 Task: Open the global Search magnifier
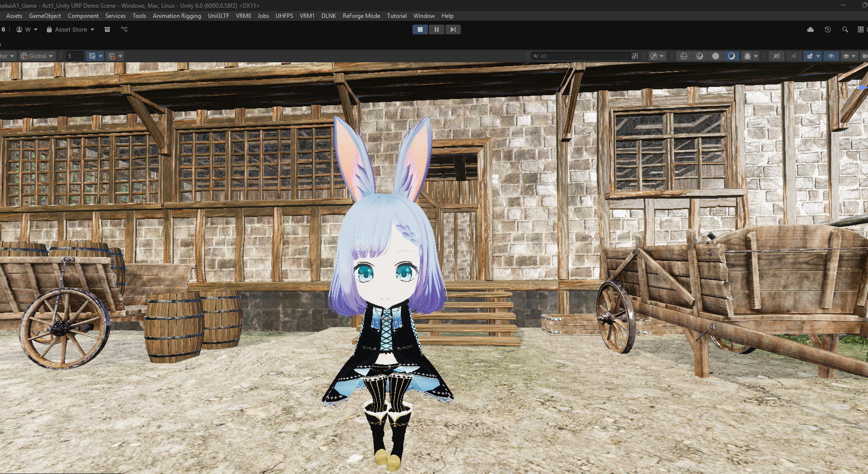coord(845,29)
